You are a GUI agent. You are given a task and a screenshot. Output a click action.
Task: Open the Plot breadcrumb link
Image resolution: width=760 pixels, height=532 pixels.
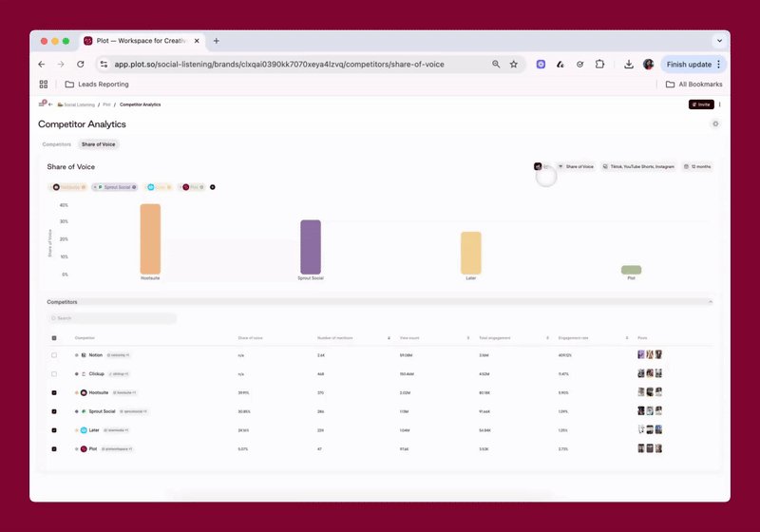(x=106, y=104)
